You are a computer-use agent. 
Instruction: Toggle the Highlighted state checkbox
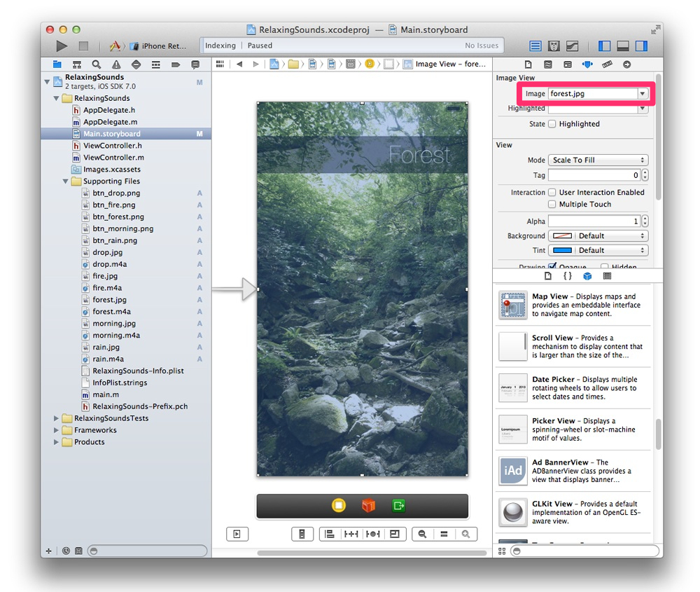pos(552,124)
